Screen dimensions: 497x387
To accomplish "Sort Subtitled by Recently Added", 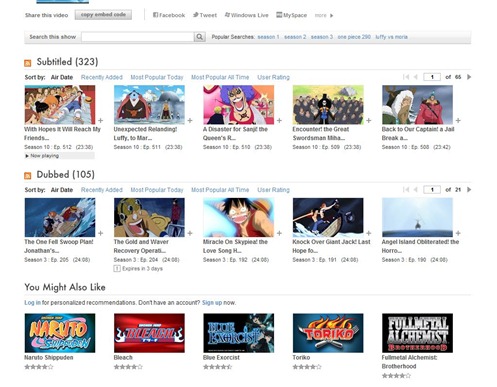I will (102, 77).
